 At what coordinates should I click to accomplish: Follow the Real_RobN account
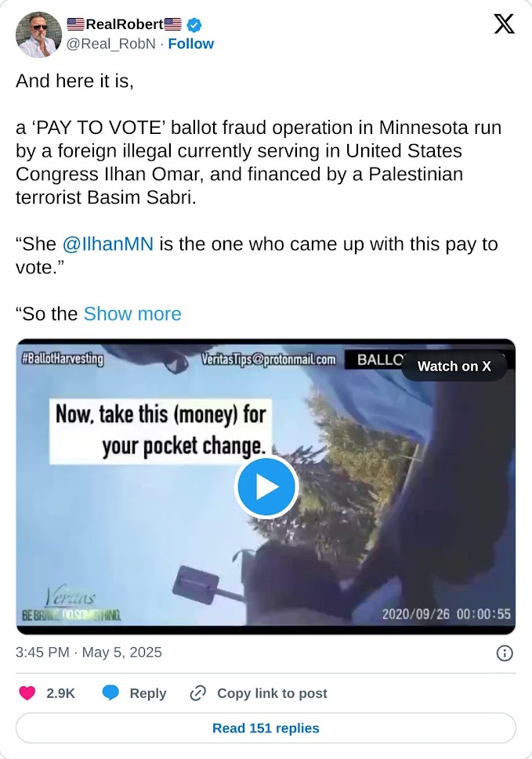click(190, 44)
